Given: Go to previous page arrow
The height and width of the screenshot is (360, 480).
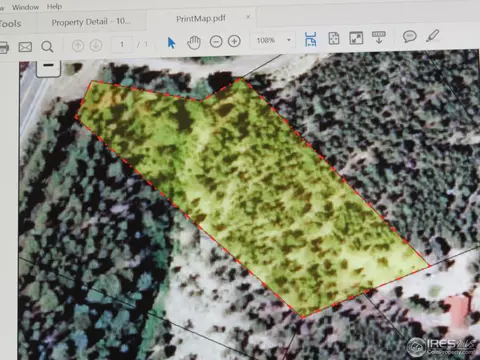Looking at the screenshot, I should coord(78,45).
